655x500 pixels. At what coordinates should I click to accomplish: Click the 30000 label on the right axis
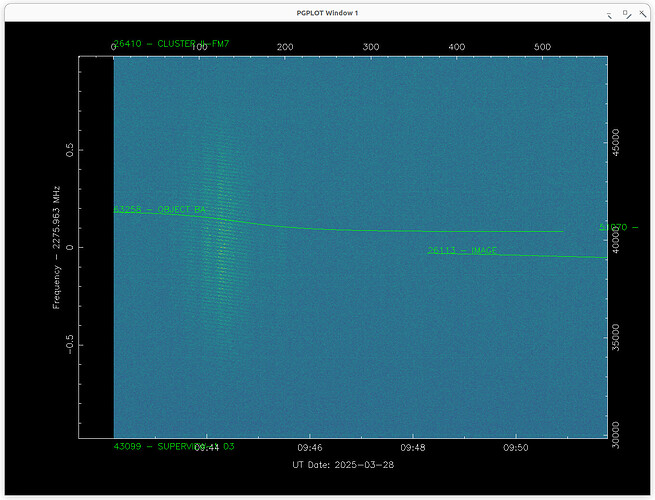tap(615, 434)
